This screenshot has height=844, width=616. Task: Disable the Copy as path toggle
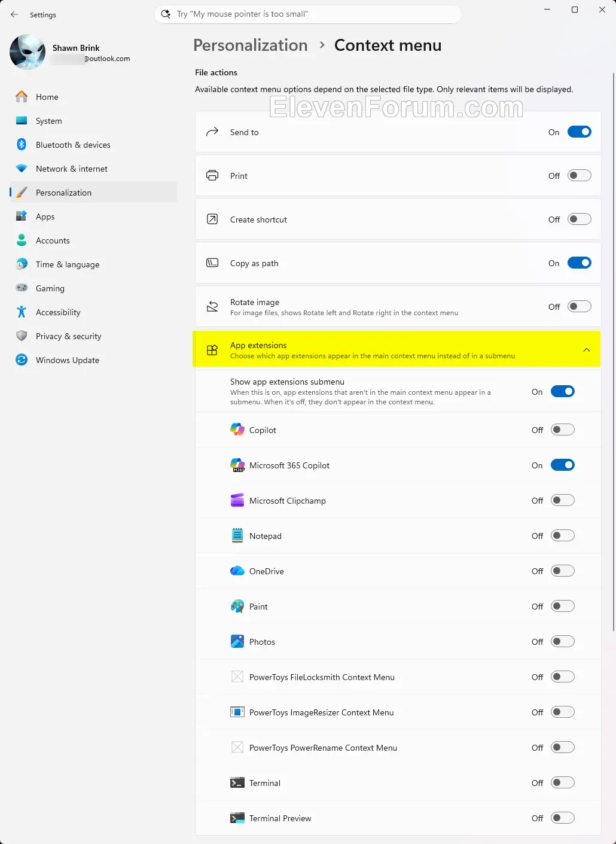tap(579, 263)
